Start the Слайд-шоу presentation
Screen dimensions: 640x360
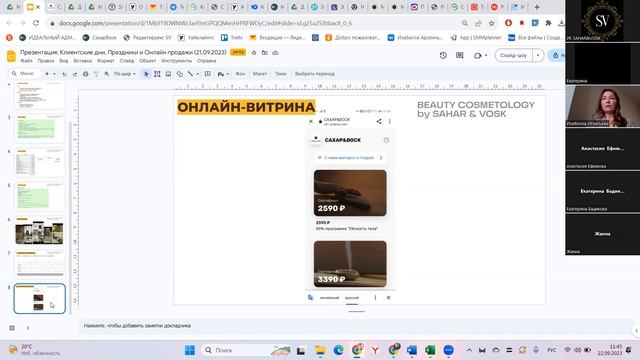514,55
